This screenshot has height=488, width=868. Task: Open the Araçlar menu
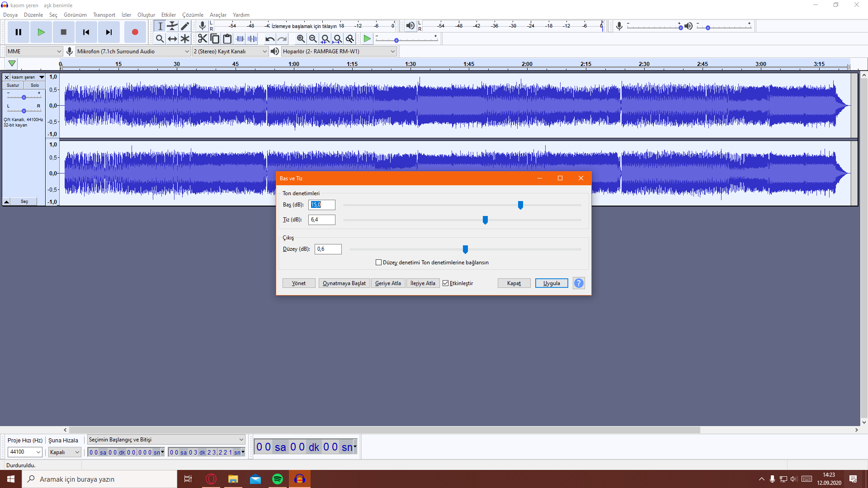pyautogui.click(x=218, y=15)
